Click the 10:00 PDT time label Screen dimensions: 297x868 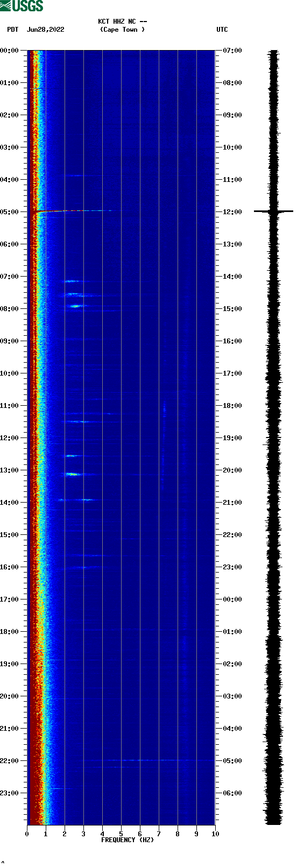[10, 373]
